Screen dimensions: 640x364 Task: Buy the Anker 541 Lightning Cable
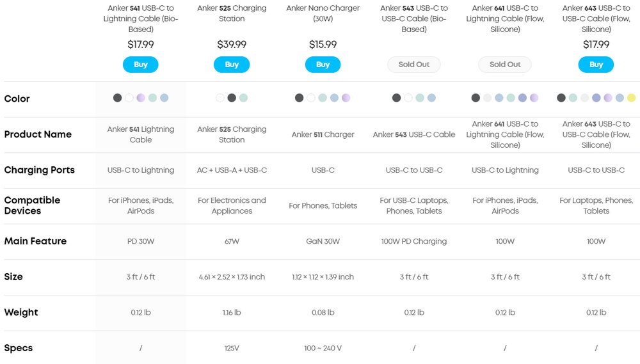click(140, 65)
